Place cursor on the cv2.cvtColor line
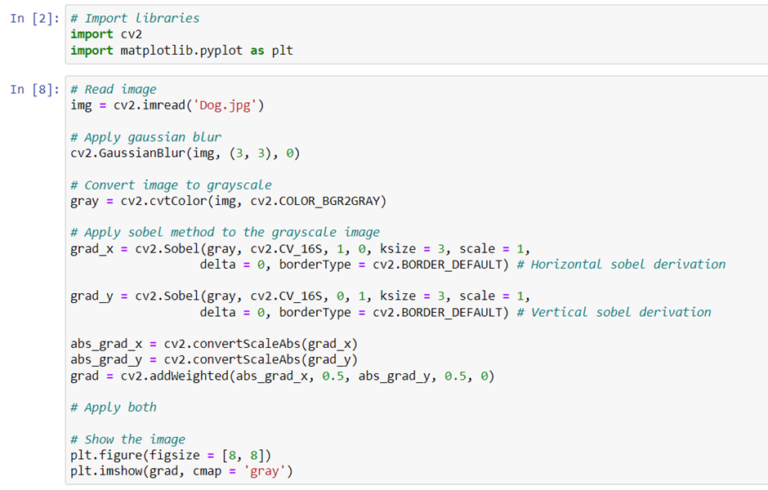The width and height of the screenshot is (768, 490). click(x=228, y=201)
